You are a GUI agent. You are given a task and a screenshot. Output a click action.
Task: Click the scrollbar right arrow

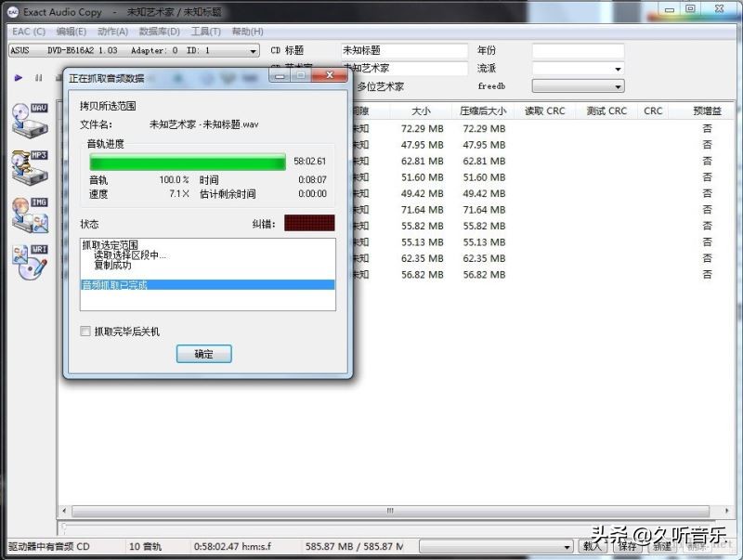[x=727, y=511]
